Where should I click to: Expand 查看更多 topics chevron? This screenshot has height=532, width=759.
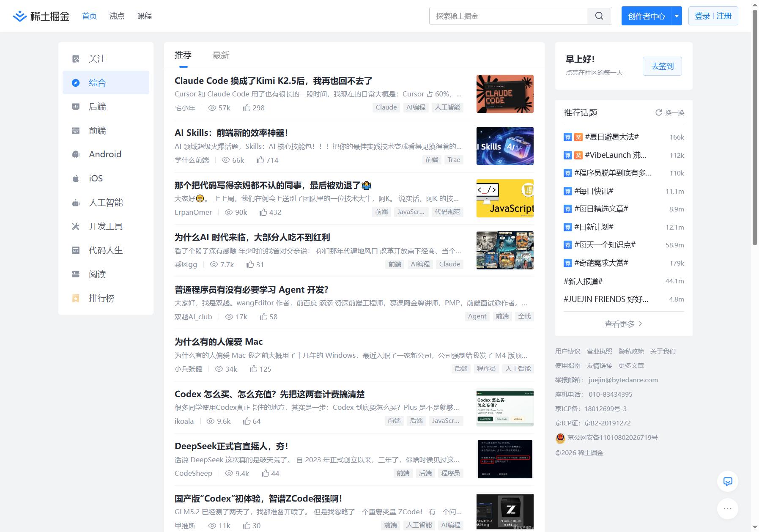tap(640, 324)
